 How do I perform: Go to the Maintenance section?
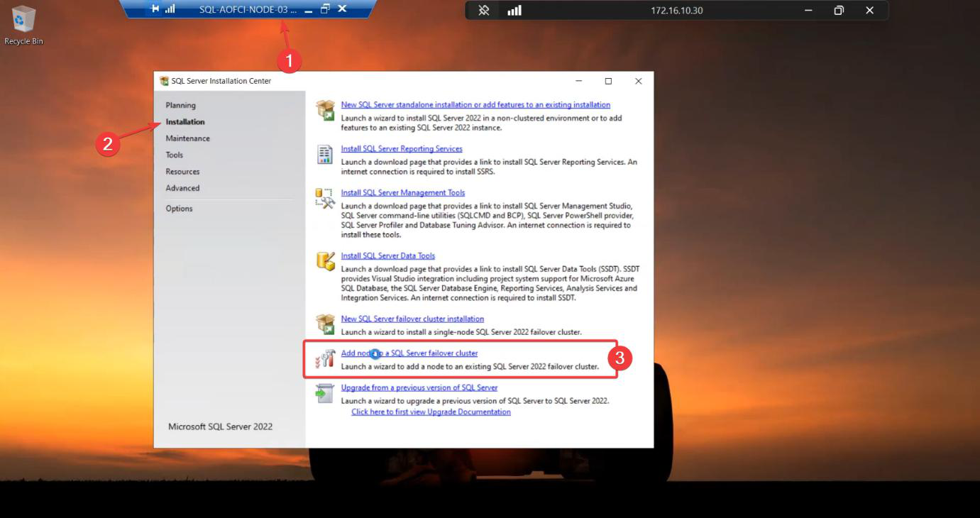[187, 138]
